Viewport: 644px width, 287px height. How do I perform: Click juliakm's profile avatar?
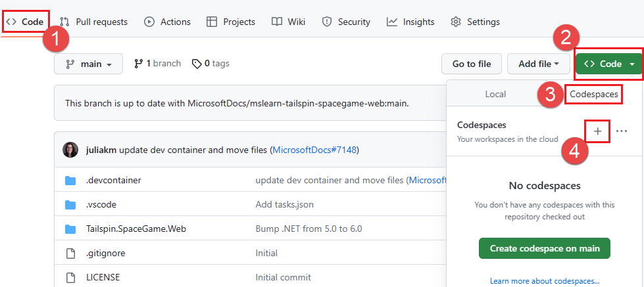tap(70, 150)
